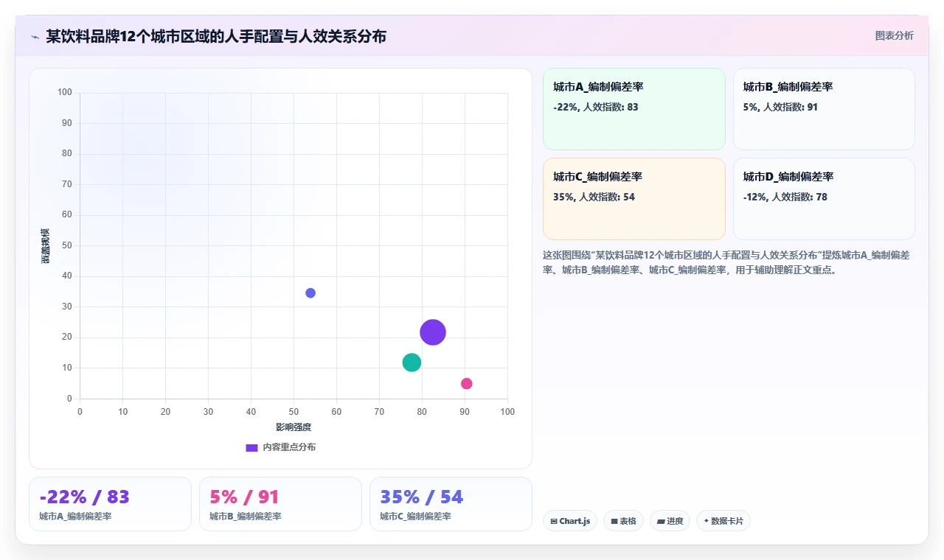Click the -22%, 人效指数: 83 value text
The width and height of the screenshot is (944, 560).
coord(595,107)
